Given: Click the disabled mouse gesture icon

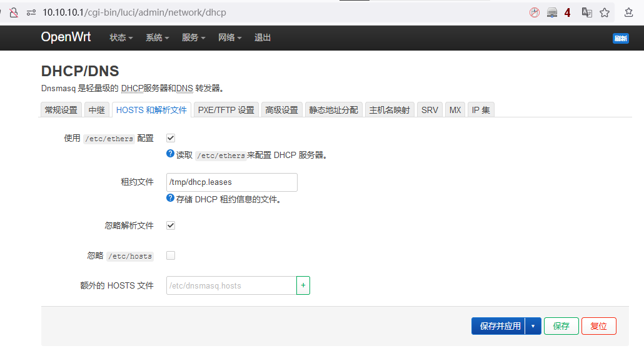Looking at the screenshot, I should click(534, 12).
